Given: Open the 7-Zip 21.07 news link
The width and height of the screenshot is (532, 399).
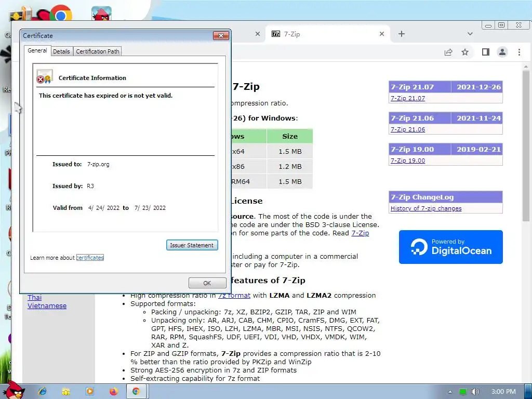Looking at the screenshot, I should click(407, 98).
